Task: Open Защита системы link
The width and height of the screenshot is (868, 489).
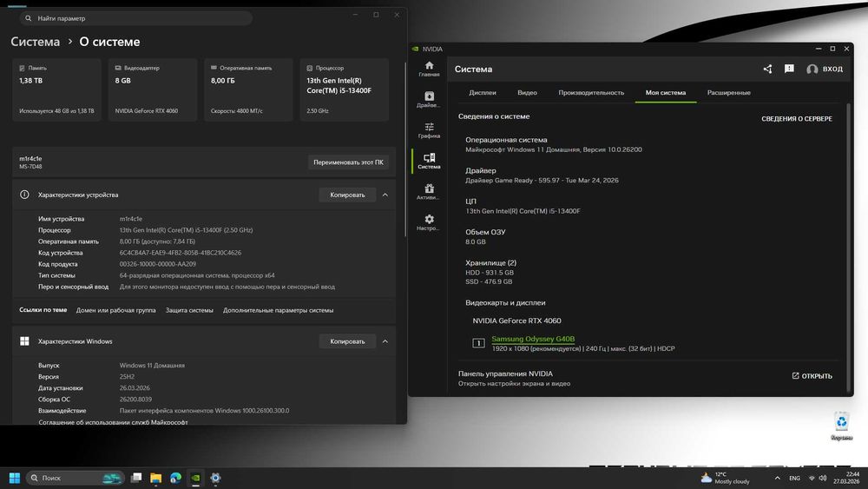Action: 189,310
